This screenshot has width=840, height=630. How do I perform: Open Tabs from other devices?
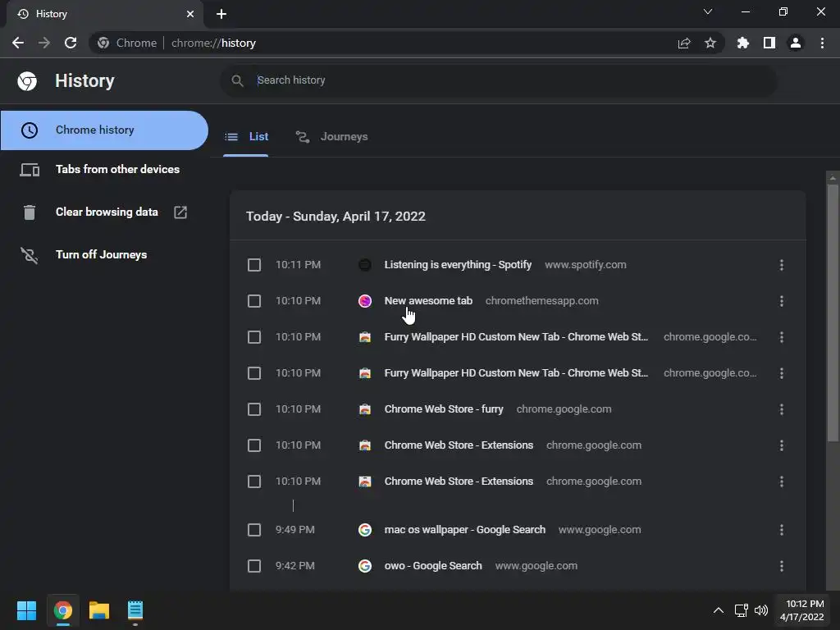[104, 169]
